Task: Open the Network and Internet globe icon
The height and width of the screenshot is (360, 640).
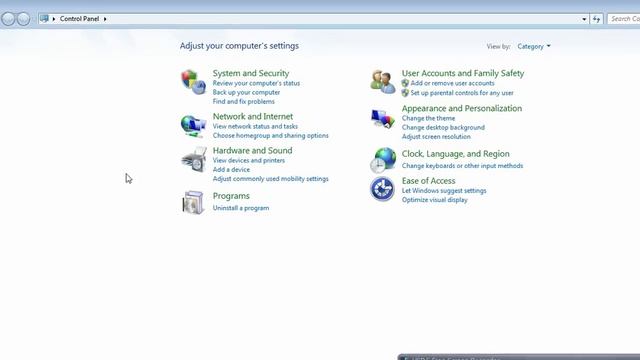Action: point(193,126)
